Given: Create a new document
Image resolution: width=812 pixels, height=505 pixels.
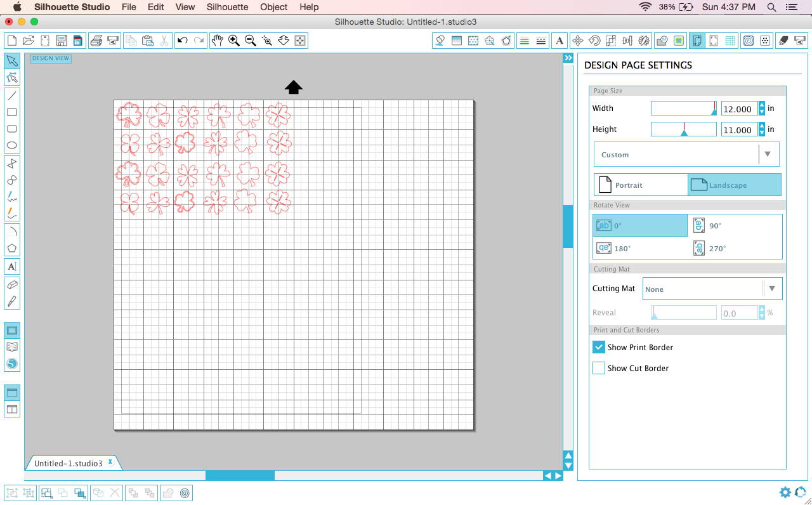Looking at the screenshot, I should pyautogui.click(x=11, y=41).
